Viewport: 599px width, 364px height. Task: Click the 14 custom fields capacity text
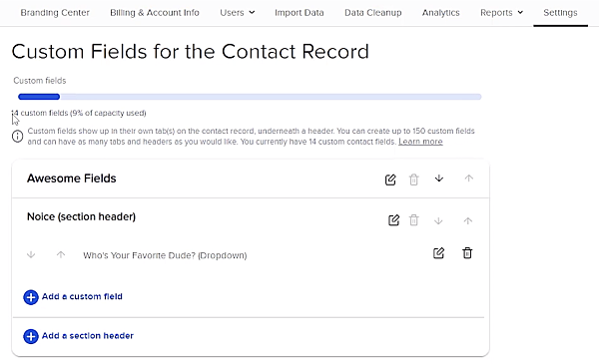[79, 113]
